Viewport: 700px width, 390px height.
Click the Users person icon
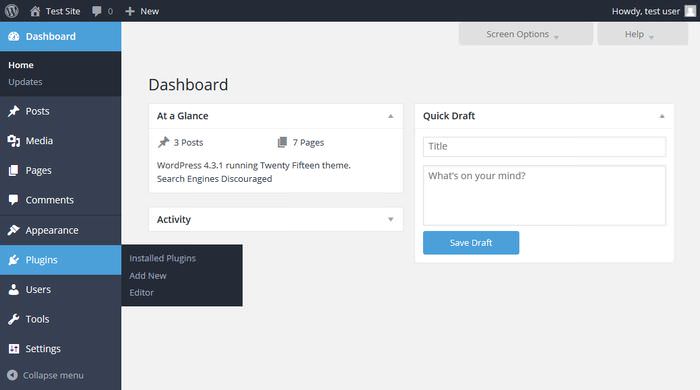click(x=14, y=290)
